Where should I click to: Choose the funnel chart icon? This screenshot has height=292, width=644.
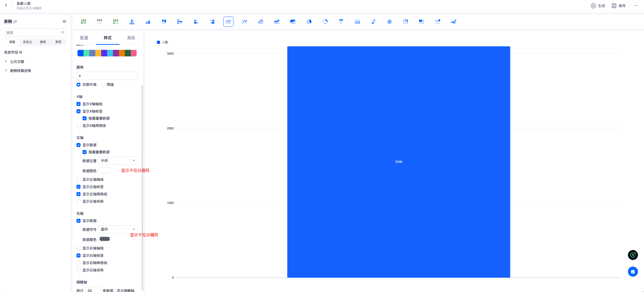point(341,22)
